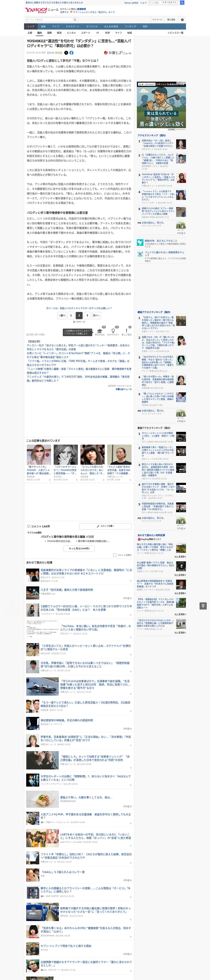Screen dimensions: 210x980
Task: Close the top sidebar advertisement X
Action: click(184, 83)
